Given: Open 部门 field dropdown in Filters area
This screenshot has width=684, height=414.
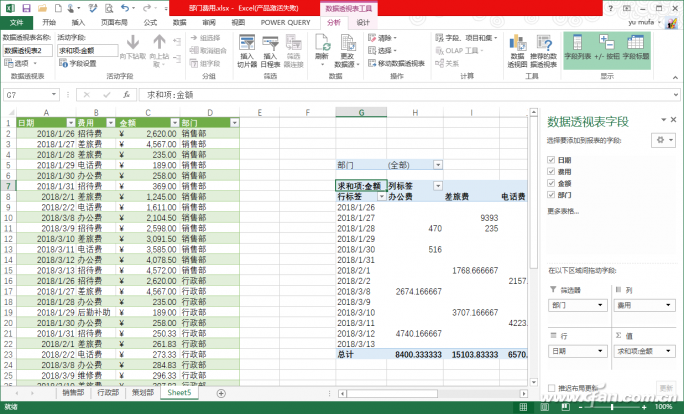Looking at the screenshot, I should pyautogui.click(x=600, y=305).
